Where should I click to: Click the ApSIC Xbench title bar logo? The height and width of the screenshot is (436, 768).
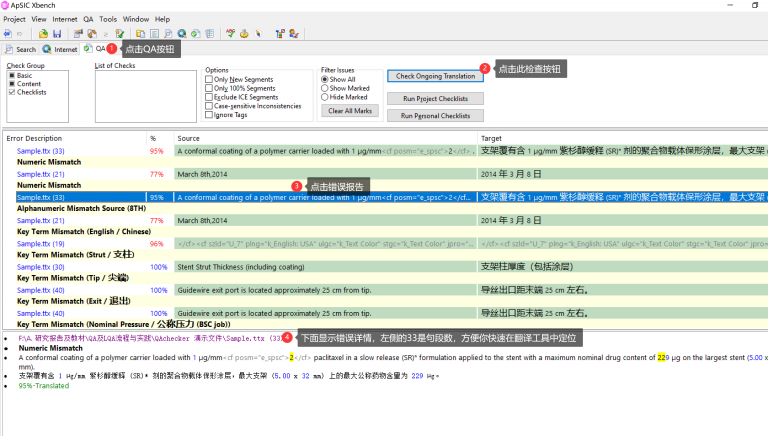(x=7, y=5)
